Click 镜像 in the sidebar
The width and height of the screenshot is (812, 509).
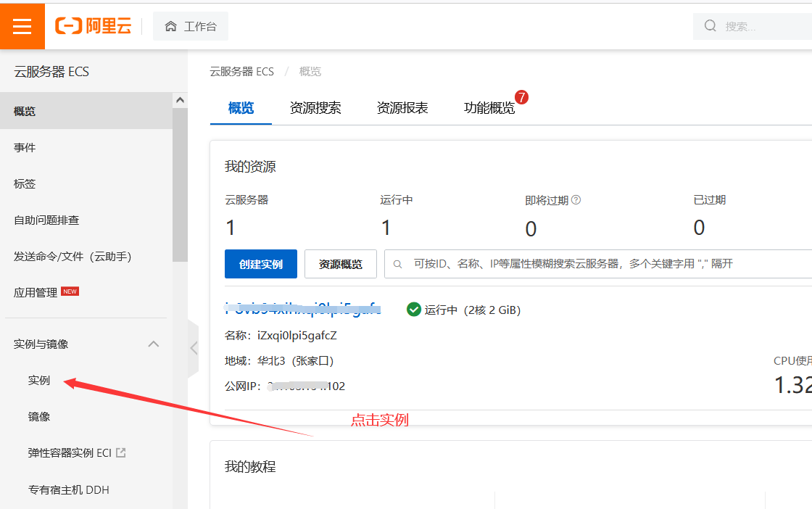(x=39, y=417)
